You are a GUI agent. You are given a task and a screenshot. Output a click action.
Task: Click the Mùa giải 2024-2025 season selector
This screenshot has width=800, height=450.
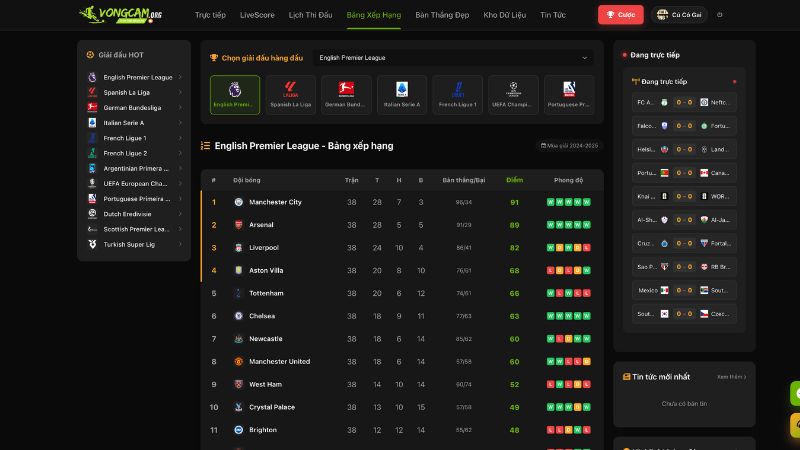pos(569,146)
